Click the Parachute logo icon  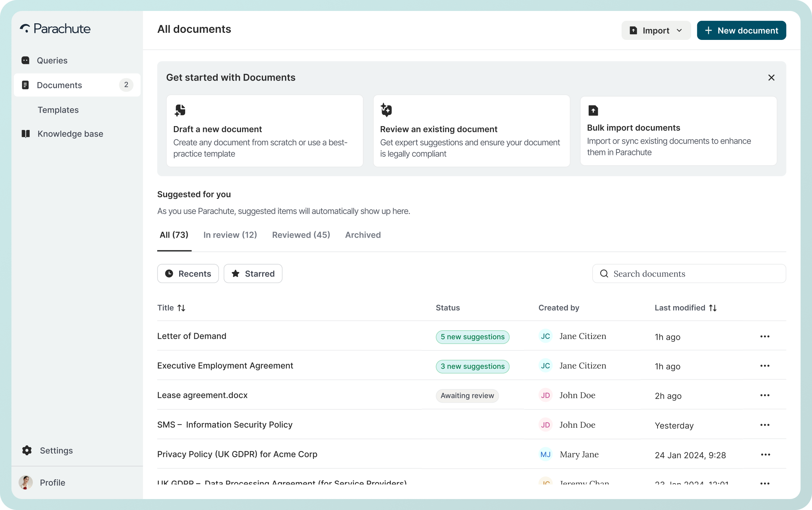[x=25, y=29]
